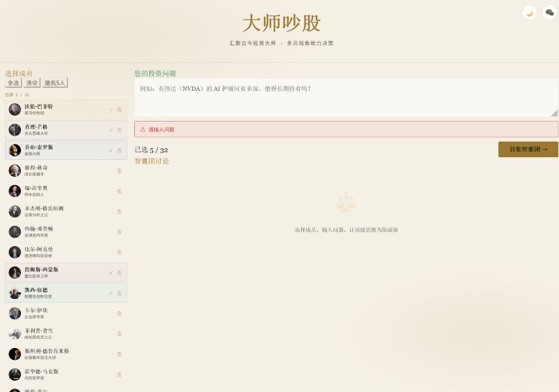Click the 卡尔·伊坎 avatar photo

point(15,314)
